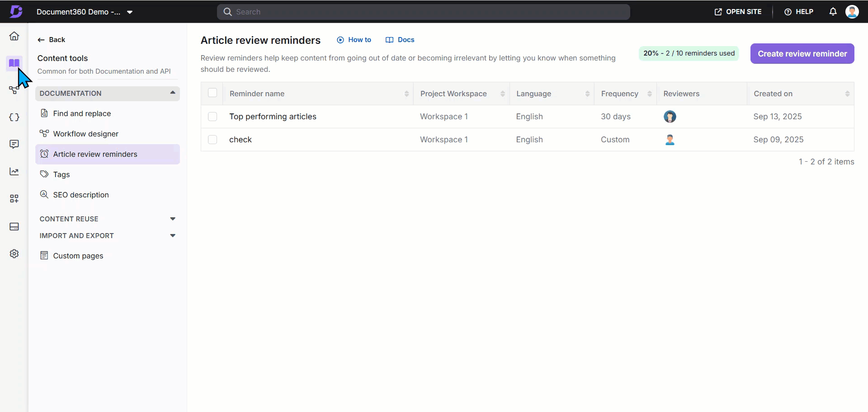Collapse the DOCUMENTATION section

point(172,93)
